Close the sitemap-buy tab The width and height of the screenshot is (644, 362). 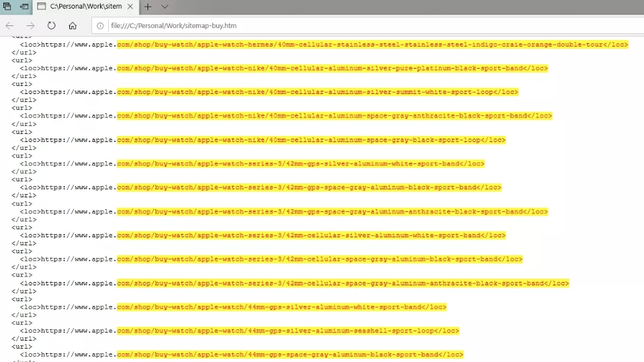point(129,7)
